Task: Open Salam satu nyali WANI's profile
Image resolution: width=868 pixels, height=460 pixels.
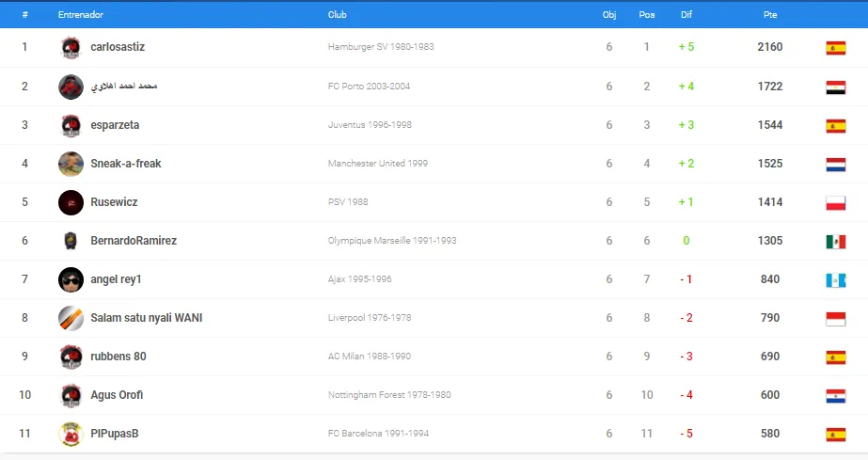Action: [x=147, y=318]
